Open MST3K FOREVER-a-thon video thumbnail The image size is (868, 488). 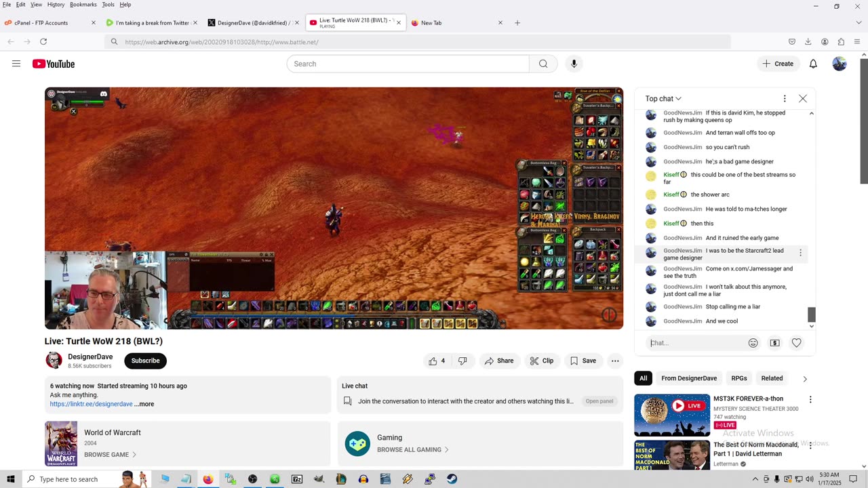click(x=672, y=415)
